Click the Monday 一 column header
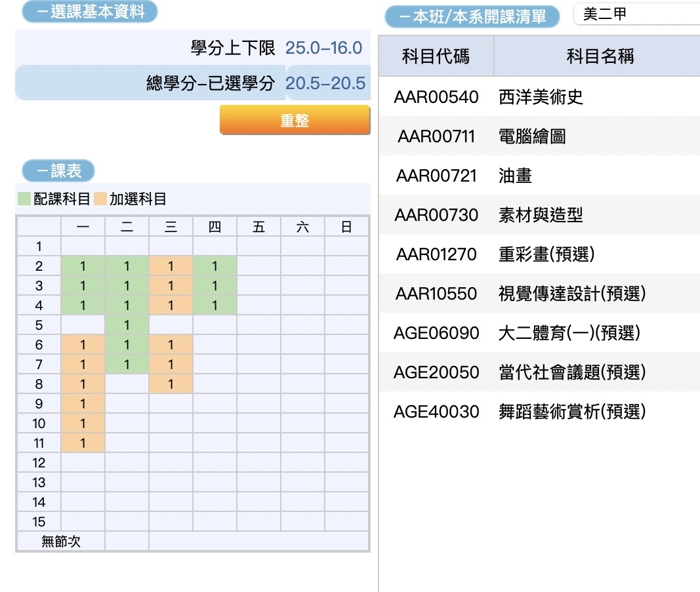Viewport: 700px width, 592px height. [83, 227]
